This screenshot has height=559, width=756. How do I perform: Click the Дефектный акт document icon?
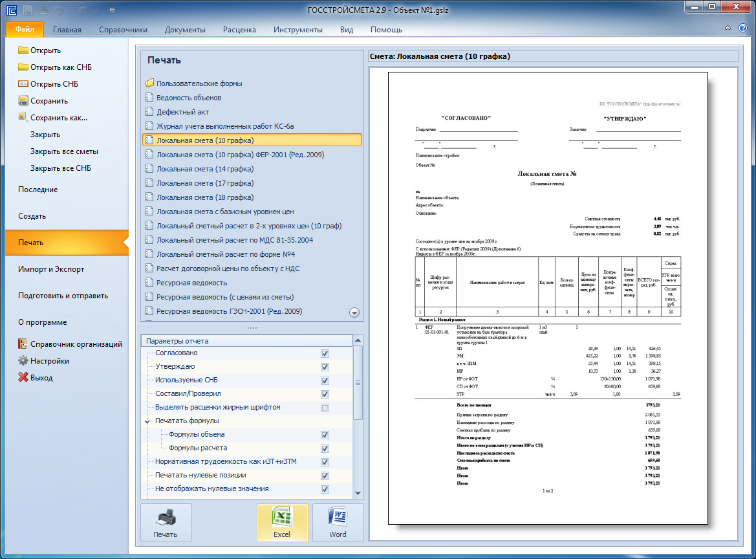coord(149,111)
